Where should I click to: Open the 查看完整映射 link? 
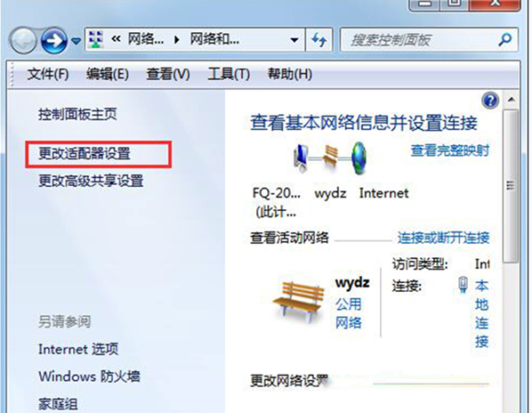pyautogui.click(x=450, y=150)
